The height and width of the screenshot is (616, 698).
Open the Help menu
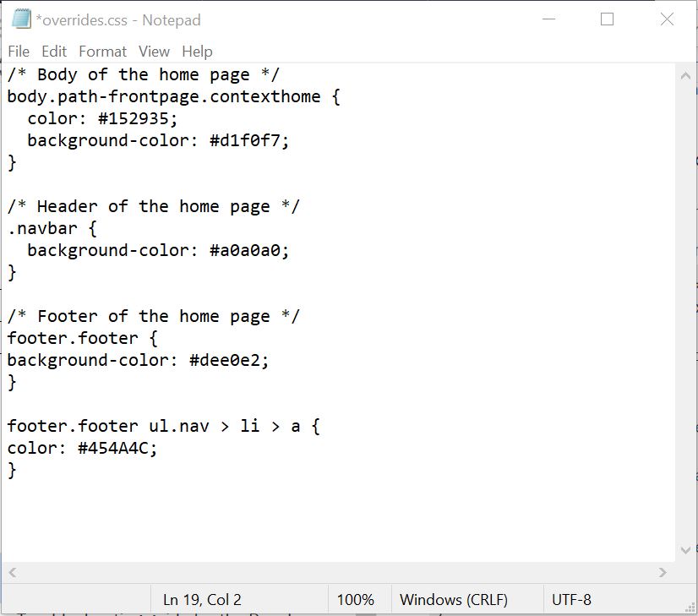tap(197, 52)
